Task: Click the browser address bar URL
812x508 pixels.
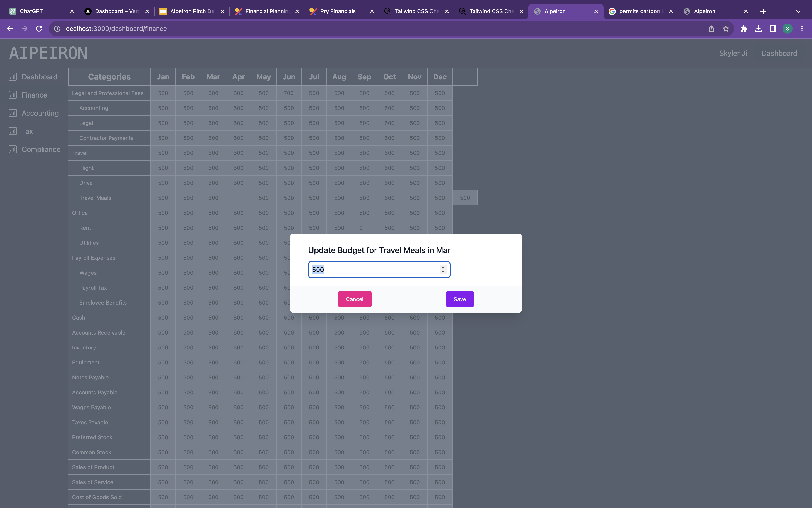Action: click(x=115, y=29)
